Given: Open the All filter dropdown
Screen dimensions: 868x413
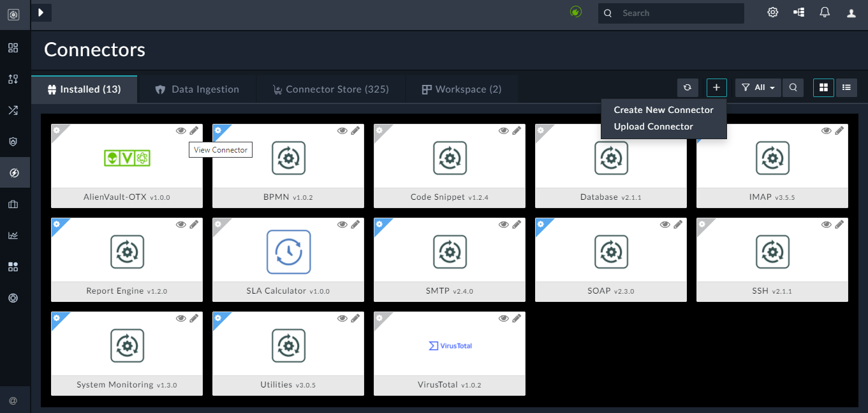Looking at the screenshot, I should pos(758,87).
